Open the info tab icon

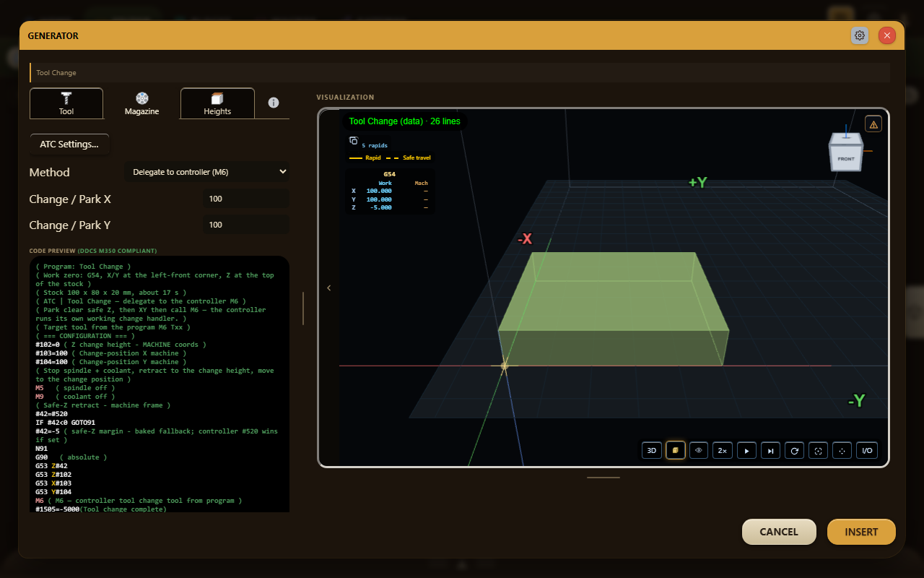pyautogui.click(x=274, y=103)
